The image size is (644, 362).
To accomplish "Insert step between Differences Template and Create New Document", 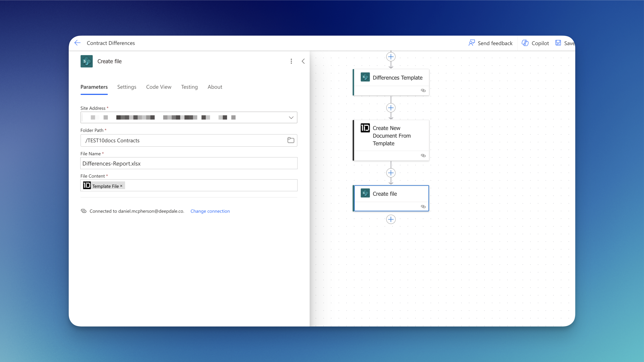I will coord(391,108).
